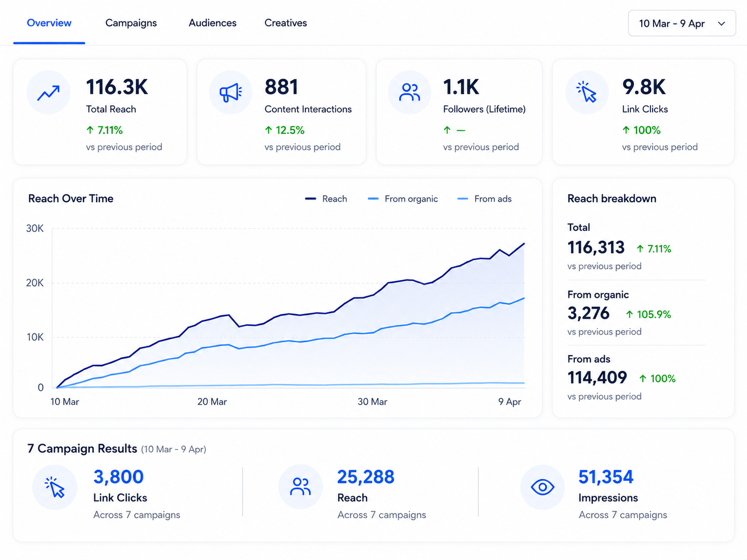This screenshot has width=747, height=560.
Task: Open the Audiences tab
Action: (213, 23)
